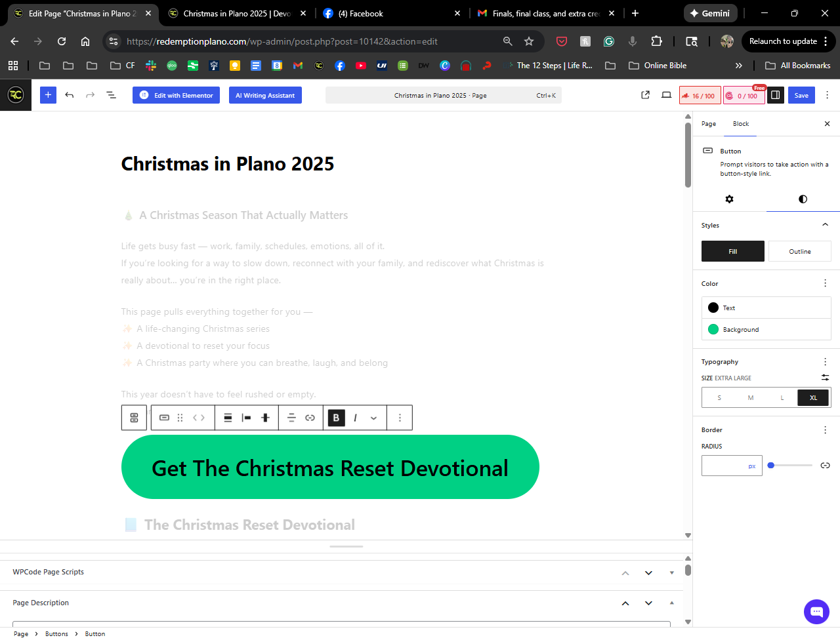Open the chat support bubble icon
Viewport: 840px width, 640px height.
[x=816, y=612]
